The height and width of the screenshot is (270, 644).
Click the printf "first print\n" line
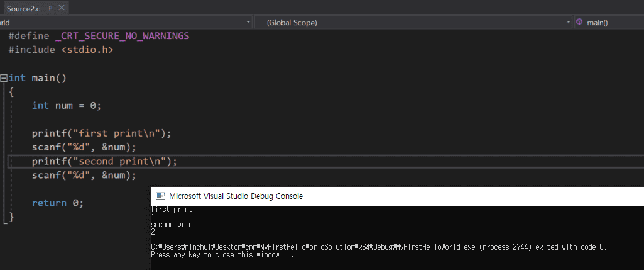101,133
